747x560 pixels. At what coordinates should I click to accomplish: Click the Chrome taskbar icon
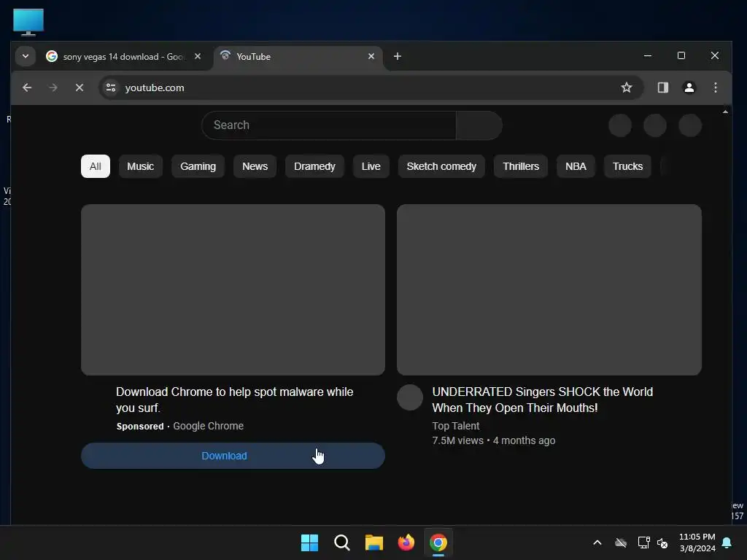438,542
